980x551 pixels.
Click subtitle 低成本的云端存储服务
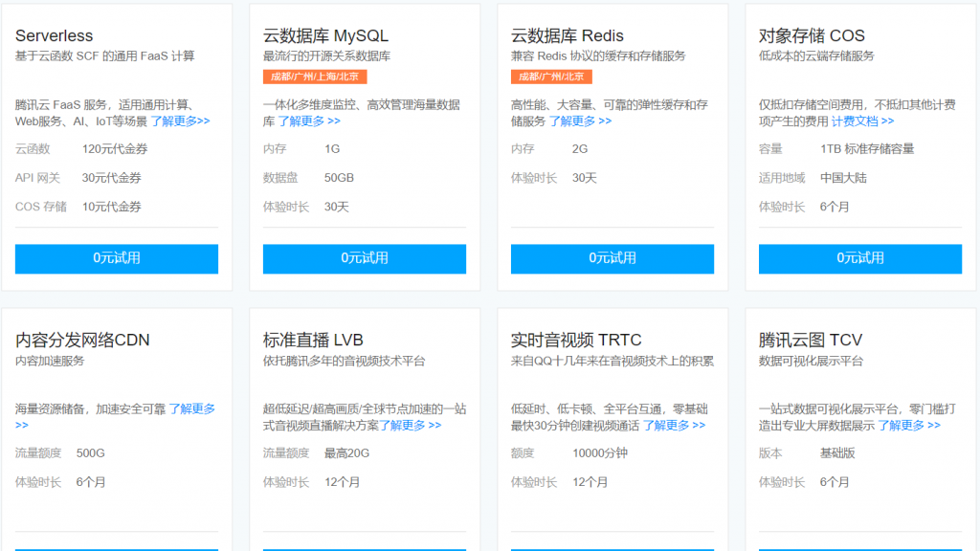click(x=816, y=56)
